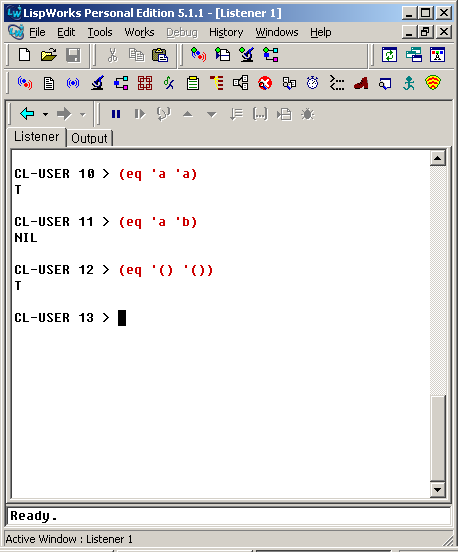Click the cyan back arrow
This screenshot has height=552, width=458.
click(27, 114)
